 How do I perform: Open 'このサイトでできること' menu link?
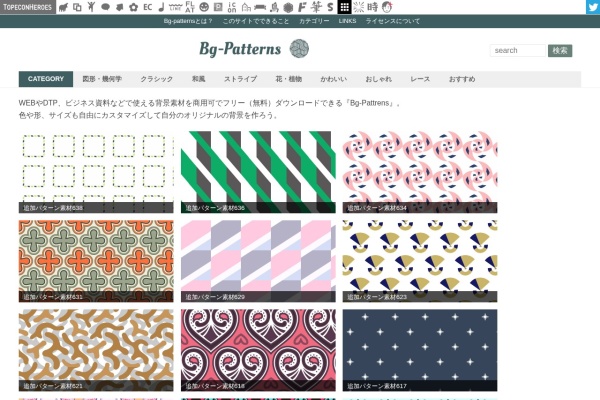coord(256,21)
